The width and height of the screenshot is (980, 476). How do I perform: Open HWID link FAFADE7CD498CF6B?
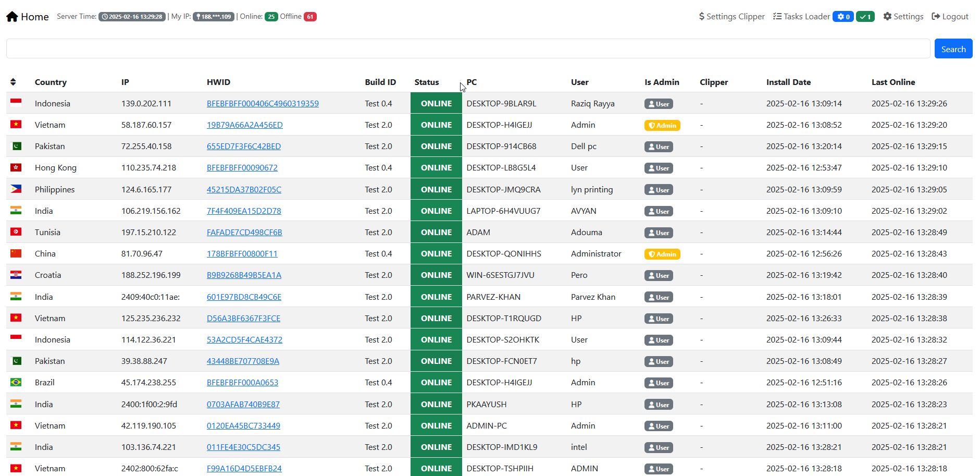[x=244, y=233]
